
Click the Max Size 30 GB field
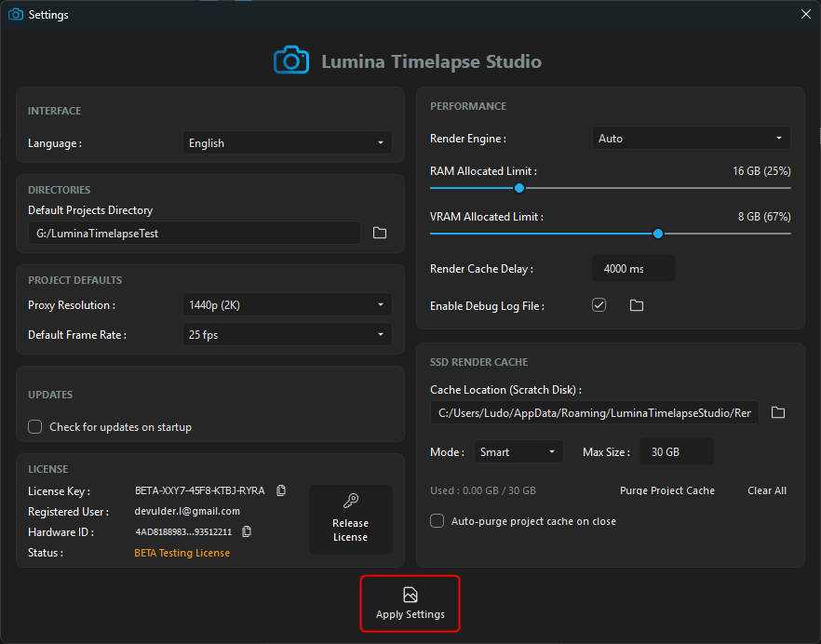tap(677, 452)
